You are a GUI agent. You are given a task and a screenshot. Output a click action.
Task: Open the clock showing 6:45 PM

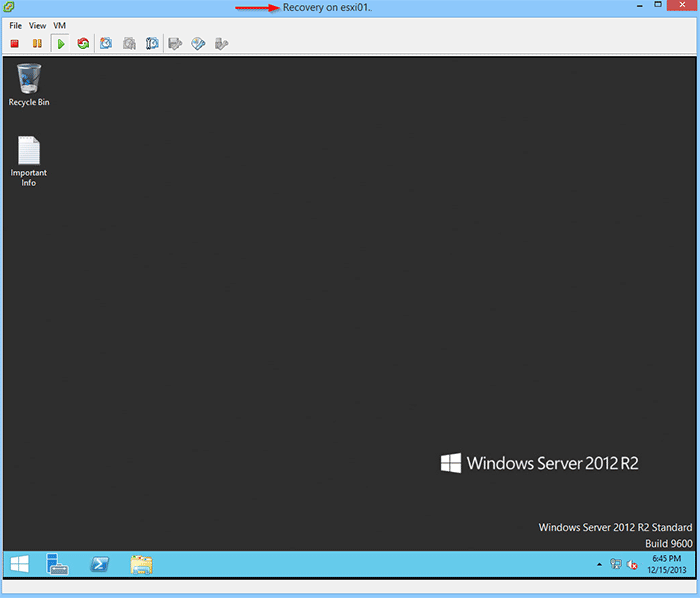(667, 564)
